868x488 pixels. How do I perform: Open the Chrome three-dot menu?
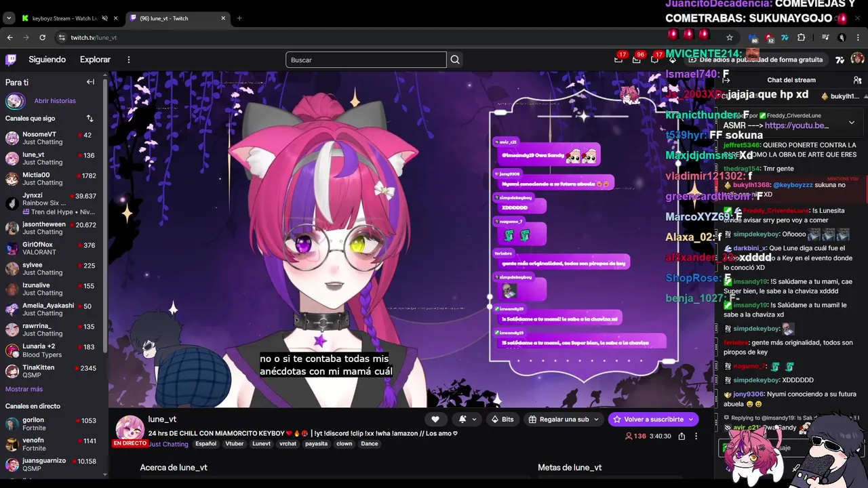click(858, 37)
